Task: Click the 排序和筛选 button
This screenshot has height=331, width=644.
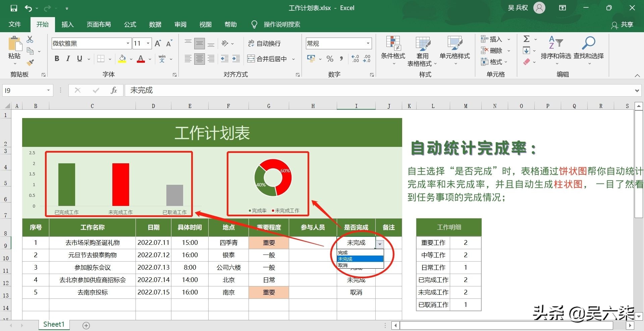Action: coord(556,50)
